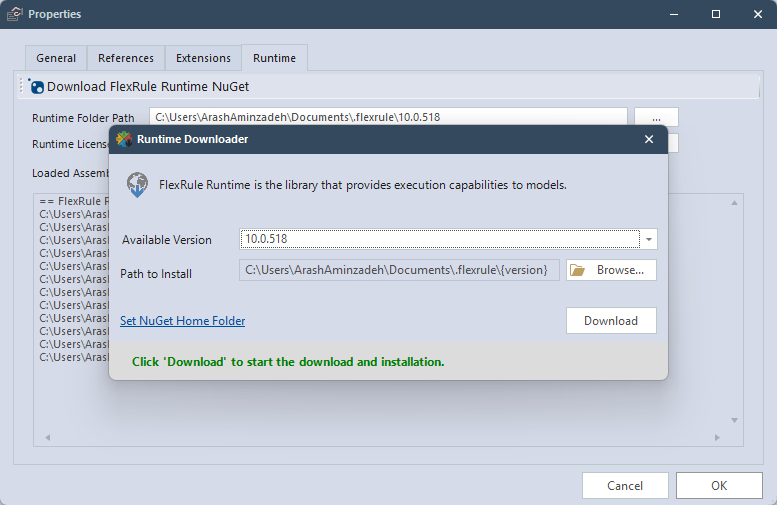Click the ellipsis button beside Runtime Folder Path
777x505 pixels.
click(656, 117)
